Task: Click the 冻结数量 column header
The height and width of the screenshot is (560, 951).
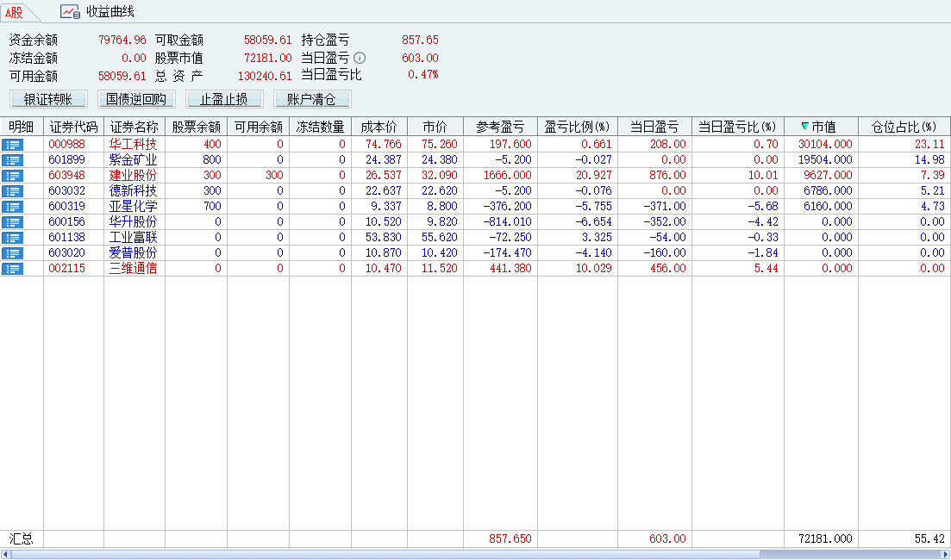Action: coord(320,127)
